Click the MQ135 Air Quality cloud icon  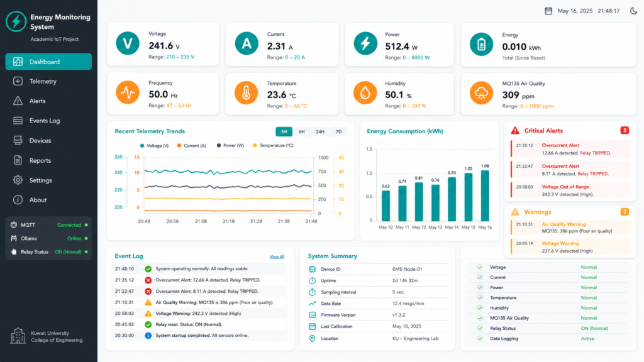481,93
